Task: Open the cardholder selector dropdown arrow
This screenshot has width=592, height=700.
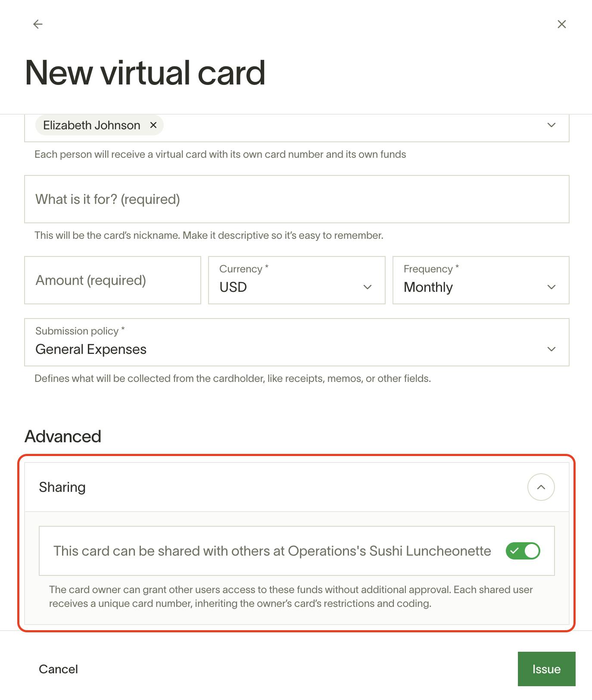Action: [x=551, y=125]
